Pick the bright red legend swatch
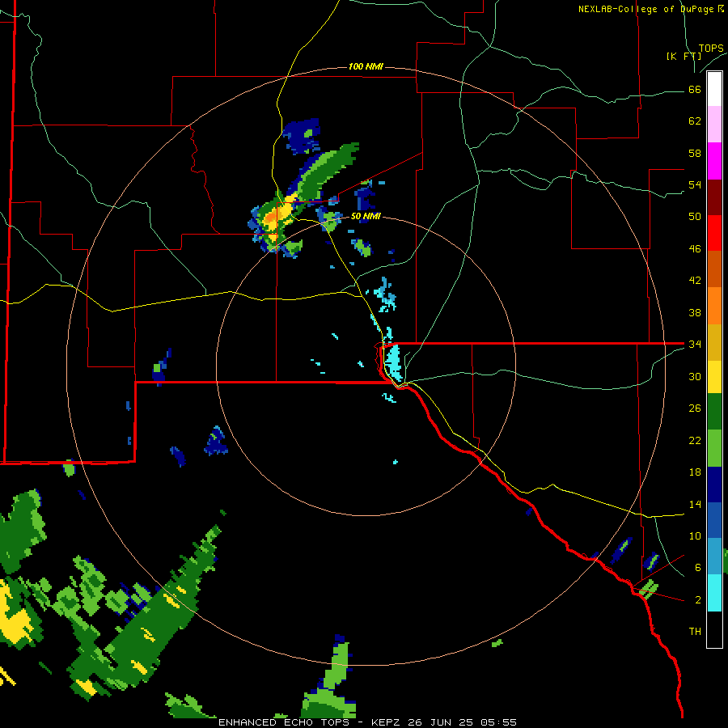This screenshot has width=728, height=728. click(x=714, y=233)
